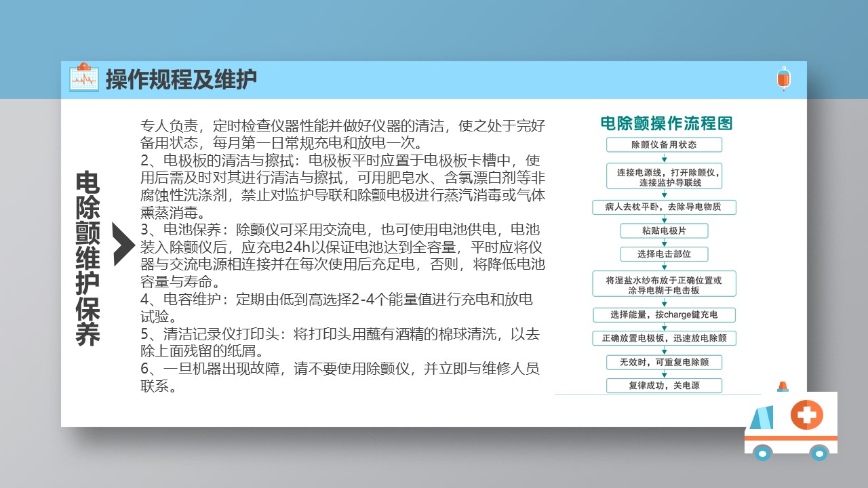Screen dimensions: 868x488
Task: Click flowchart box 连接电源线，打开除颤仪
Action: 664,178
